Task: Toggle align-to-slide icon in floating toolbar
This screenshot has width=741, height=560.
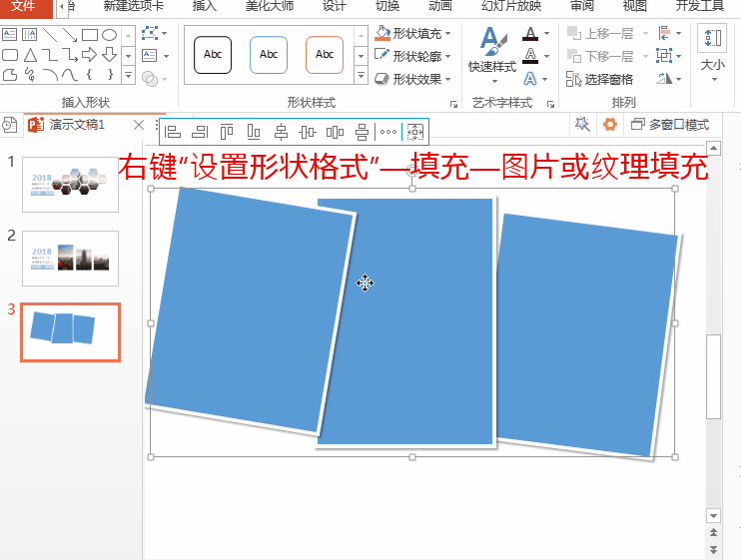Action: [415, 132]
